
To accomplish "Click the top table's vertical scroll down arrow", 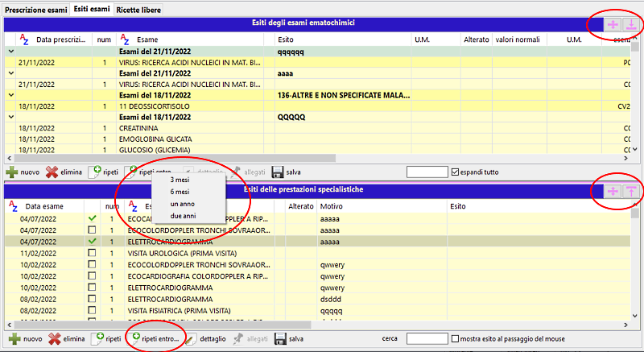I will 635,150.
